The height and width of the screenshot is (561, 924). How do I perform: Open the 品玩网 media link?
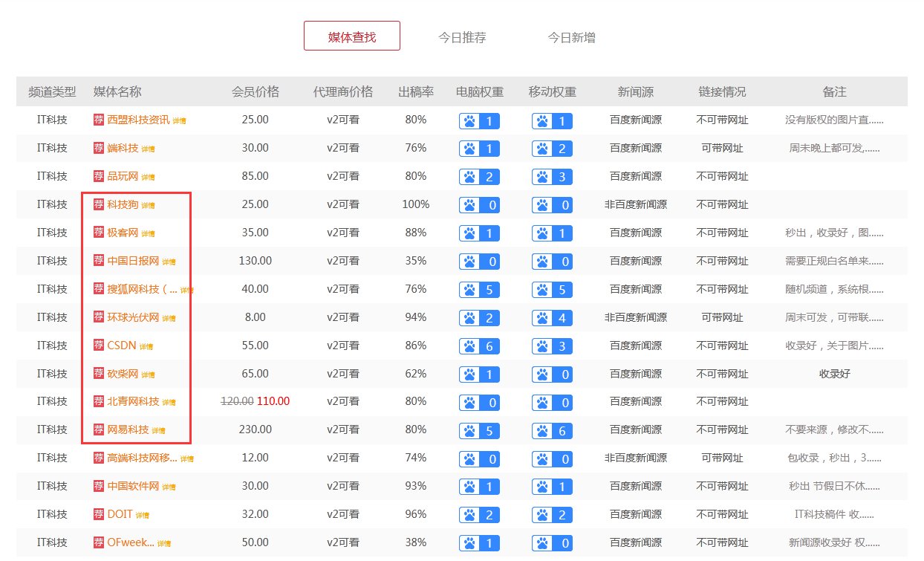[x=123, y=175]
